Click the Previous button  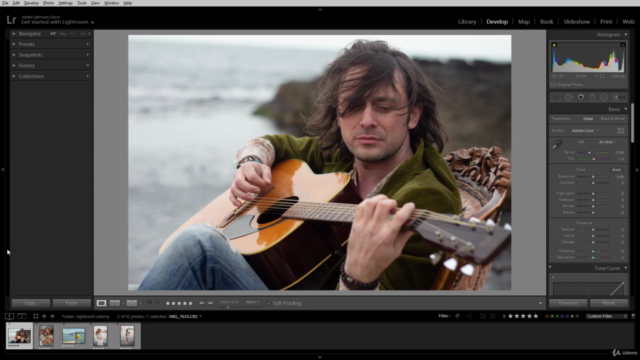click(568, 303)
